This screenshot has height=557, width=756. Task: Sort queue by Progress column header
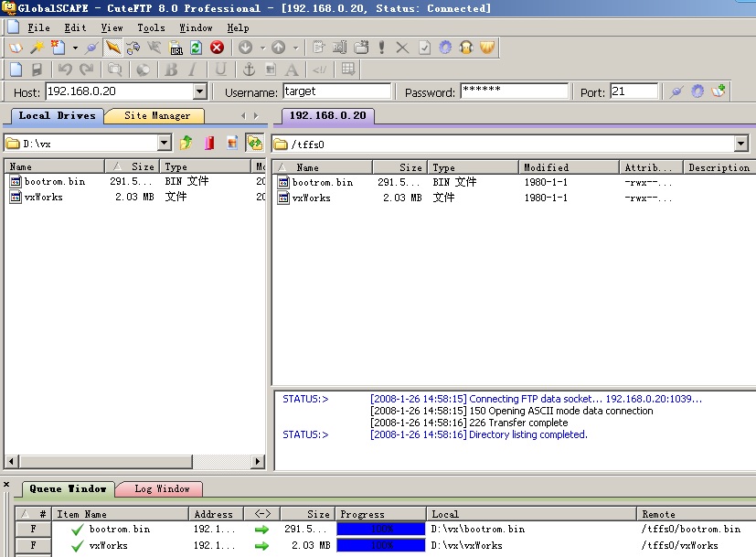[381, 514]
